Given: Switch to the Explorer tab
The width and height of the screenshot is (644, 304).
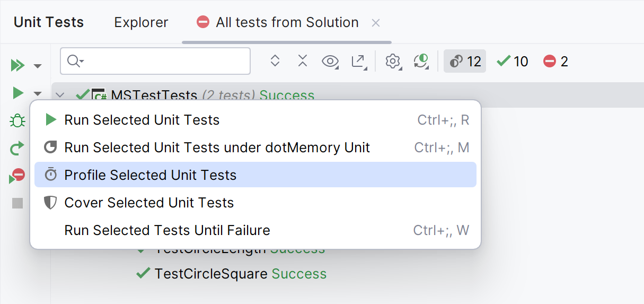Looking at the screenshot, I should (141, 22).
